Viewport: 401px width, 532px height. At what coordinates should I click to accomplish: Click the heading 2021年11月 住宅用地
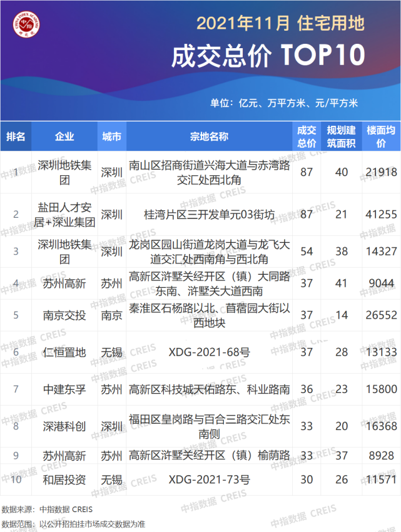(280, 23)
